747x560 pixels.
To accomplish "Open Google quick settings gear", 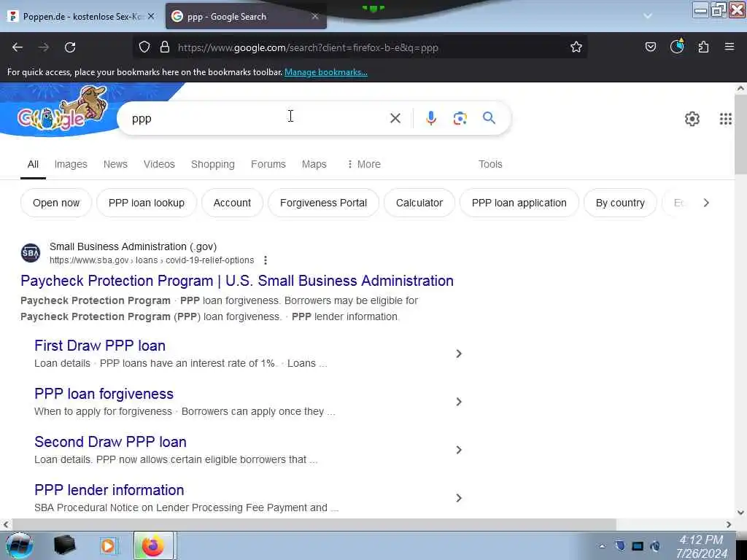I will [692, 119].
